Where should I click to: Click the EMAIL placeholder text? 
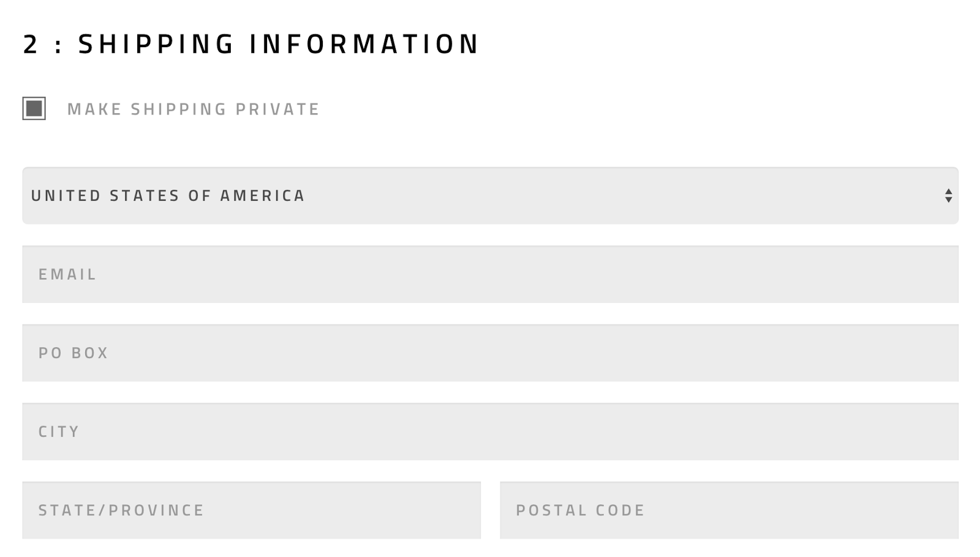pyautogui.click(x=67, y=274)
